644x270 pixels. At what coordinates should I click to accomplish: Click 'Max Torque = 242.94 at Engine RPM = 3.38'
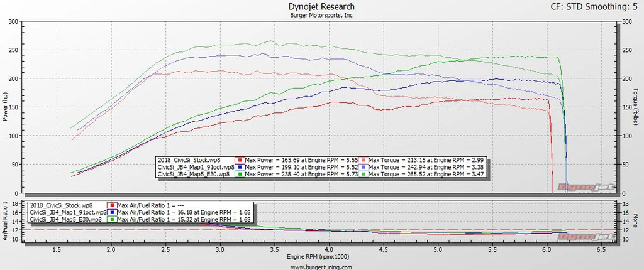[x=426, y=167]
